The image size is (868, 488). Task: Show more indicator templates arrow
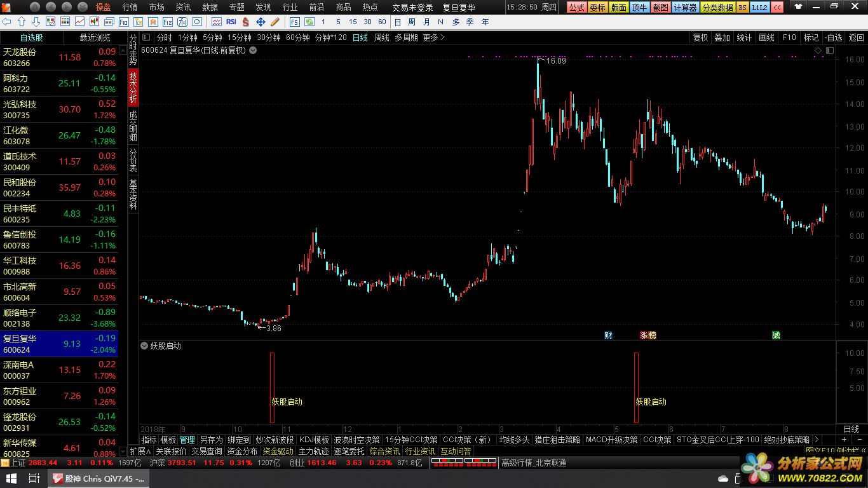(x=816, y=439)
